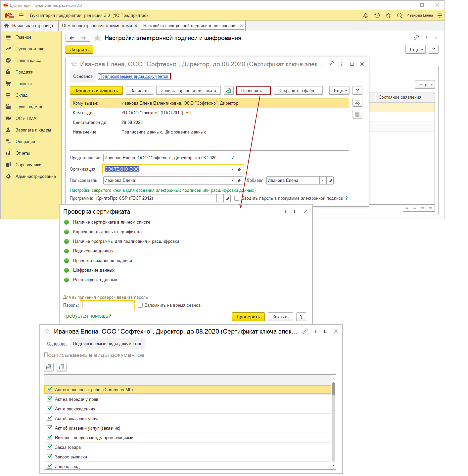Focus the Пароль input field
The height and width of the screenshot is (476, 468).
pos(108,305)
